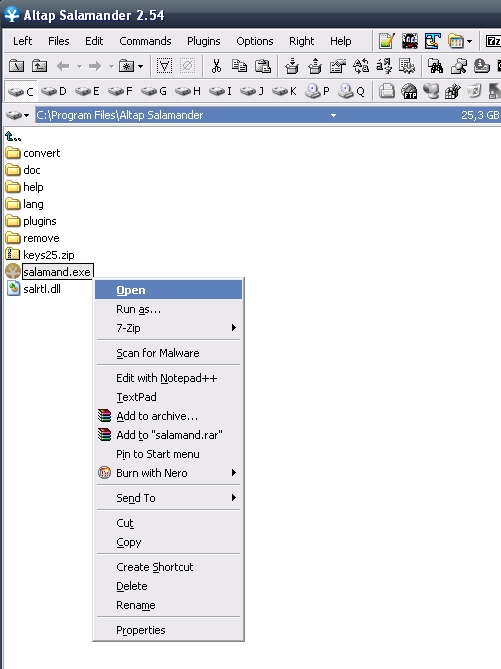The width and height of the screenshot is (501, 669).
Task: Expand the hot paths star dropdown arrow
Action: click(140, 67)
